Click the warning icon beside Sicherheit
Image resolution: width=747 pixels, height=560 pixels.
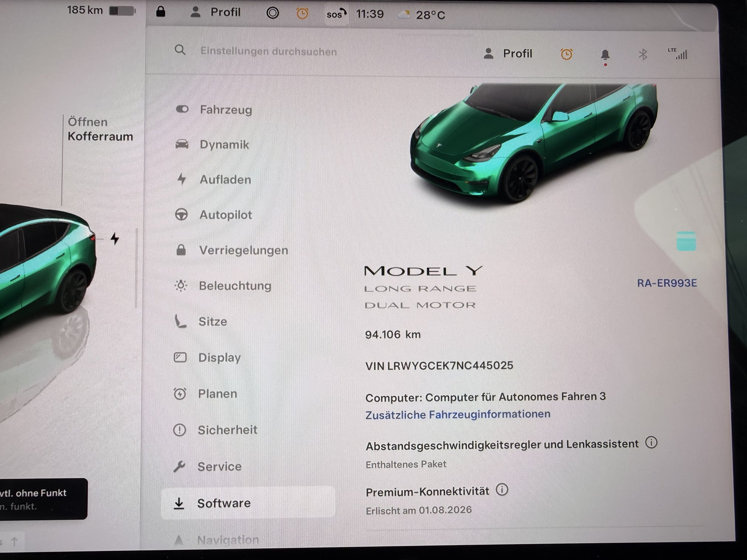[x=179, y=430]
